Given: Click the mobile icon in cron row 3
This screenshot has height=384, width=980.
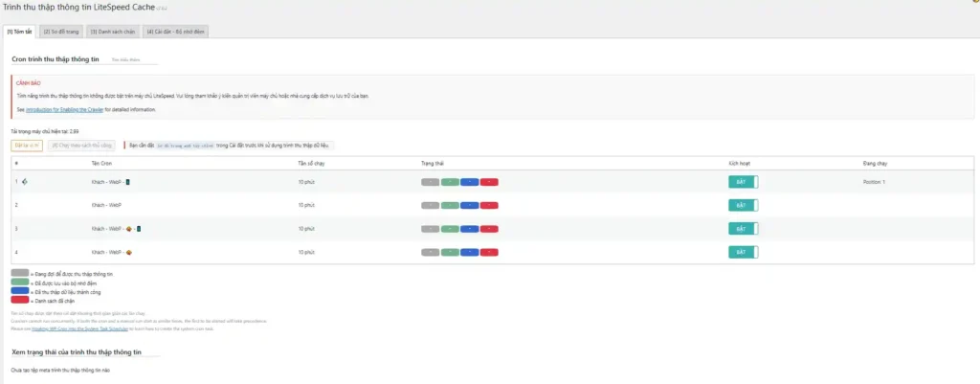Looking at the screenshot, I should click(x=139, y=229).
